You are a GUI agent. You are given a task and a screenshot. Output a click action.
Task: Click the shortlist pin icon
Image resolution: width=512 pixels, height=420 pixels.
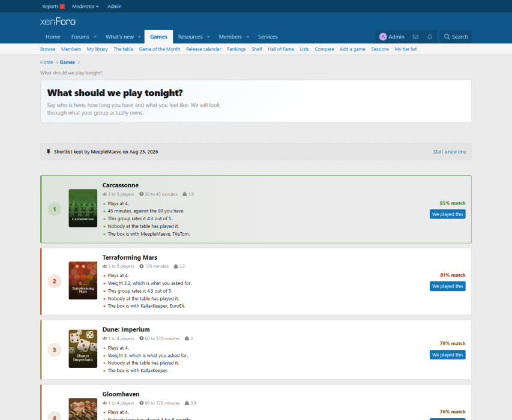tap(49, 152)
